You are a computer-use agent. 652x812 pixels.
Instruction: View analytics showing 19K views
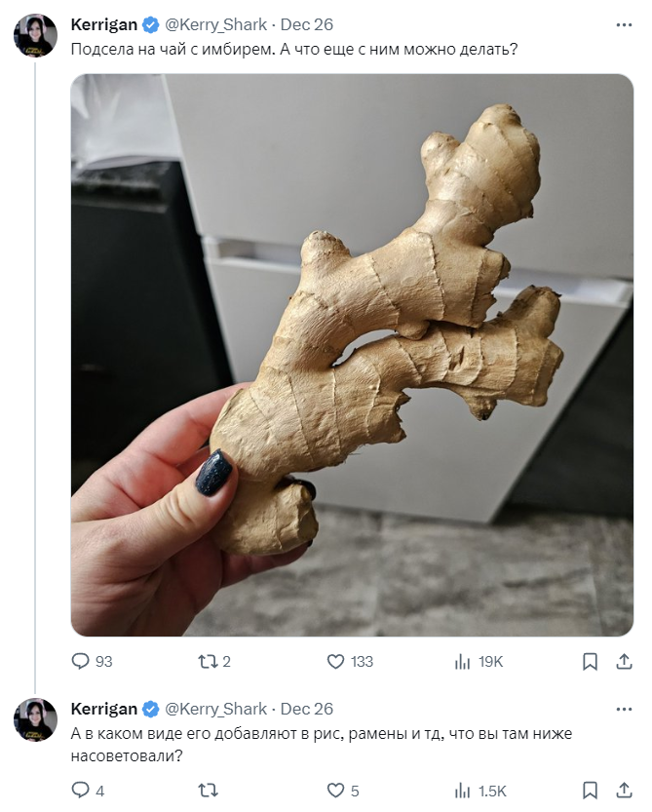(x=479, y=661)
